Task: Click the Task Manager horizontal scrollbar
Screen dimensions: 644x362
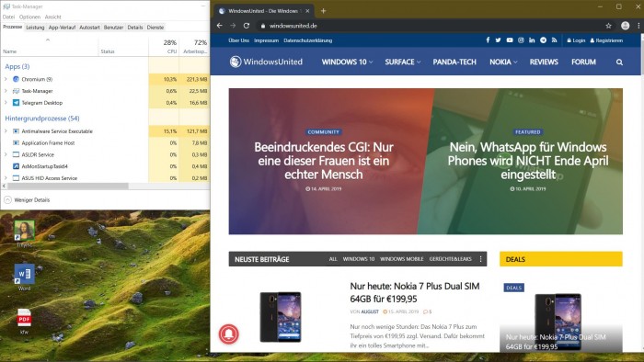Action: [x=68, y=187]
